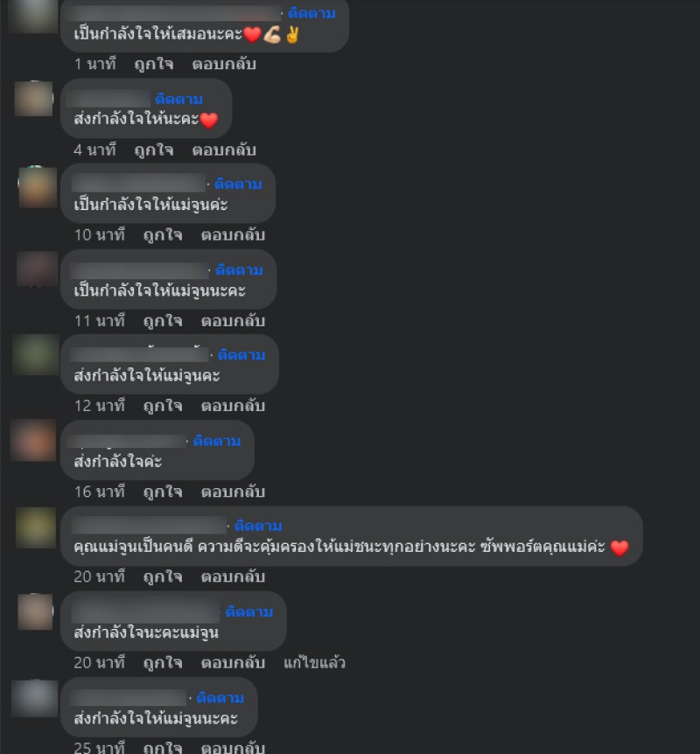Click the red heart emoji in the ส่งกำลังใจให้นะคะ comment
This screenshot has height=754, width=700.
[x=209, y=120]
